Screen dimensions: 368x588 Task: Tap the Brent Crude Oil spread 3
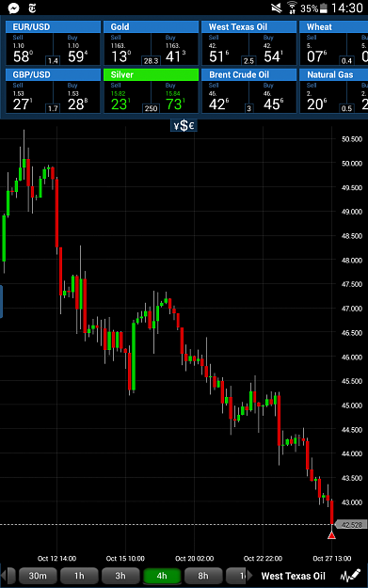(248, 108)
